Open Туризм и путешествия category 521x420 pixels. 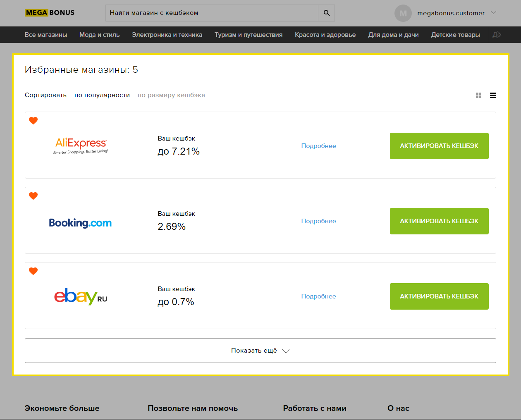pyautogui.click(x=249, y=35)
